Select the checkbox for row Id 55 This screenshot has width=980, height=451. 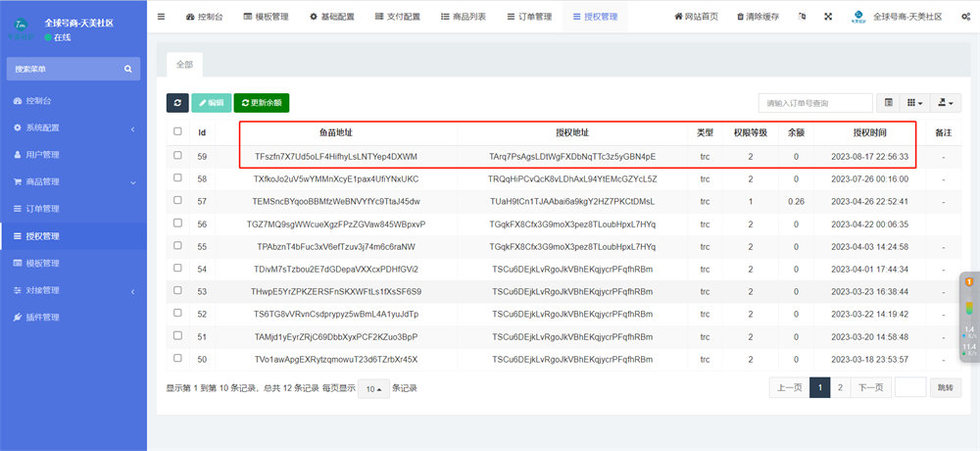pos(177,246)
